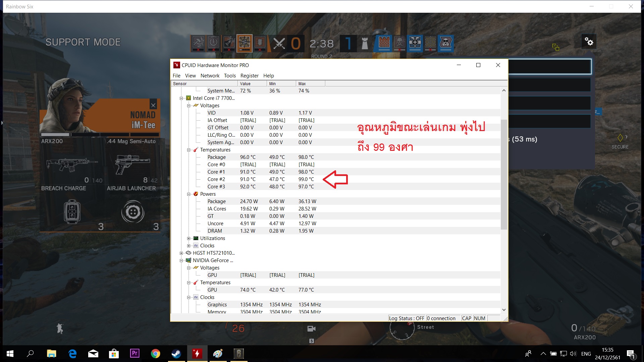Collapse the Intel Core i7 7700 node
The image size is (644, 362).
click(181, 98)
